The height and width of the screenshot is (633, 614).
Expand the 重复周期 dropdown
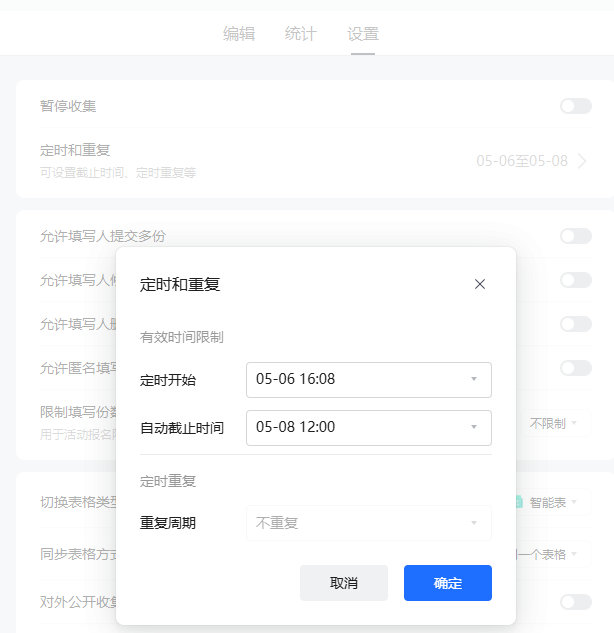click(368, 523)
